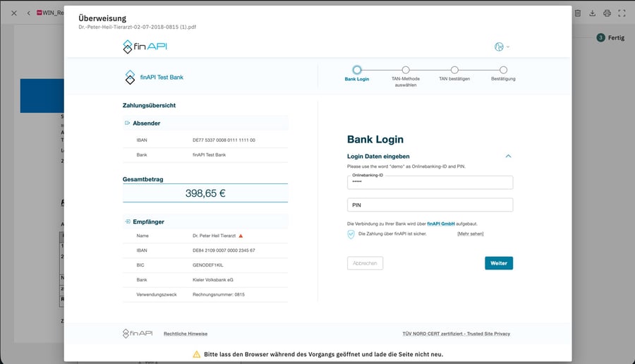Viewport: 635px width, 364px height.
Task: Click the Empfänger section icon
Action: click(127, 222)
